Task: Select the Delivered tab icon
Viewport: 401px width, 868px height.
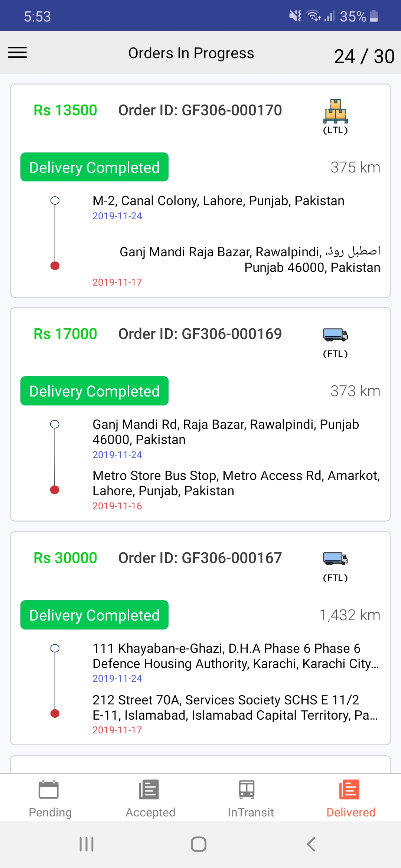Action: [349, 790]
